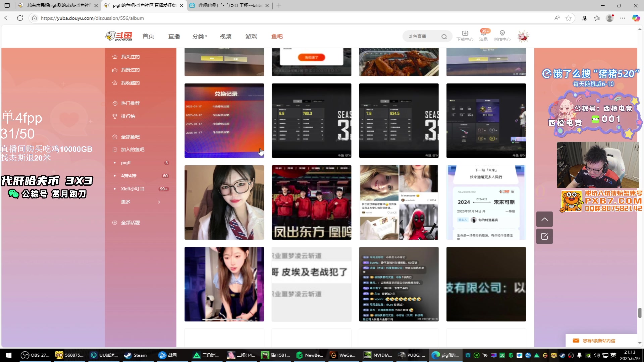This screenshot has height=362, width=644.
Task: Open 热门推荐 sidebar link
Action: 126,103
